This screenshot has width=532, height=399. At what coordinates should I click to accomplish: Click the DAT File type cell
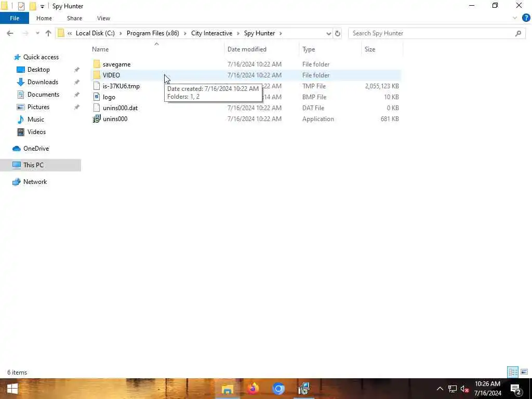point(313,108)
